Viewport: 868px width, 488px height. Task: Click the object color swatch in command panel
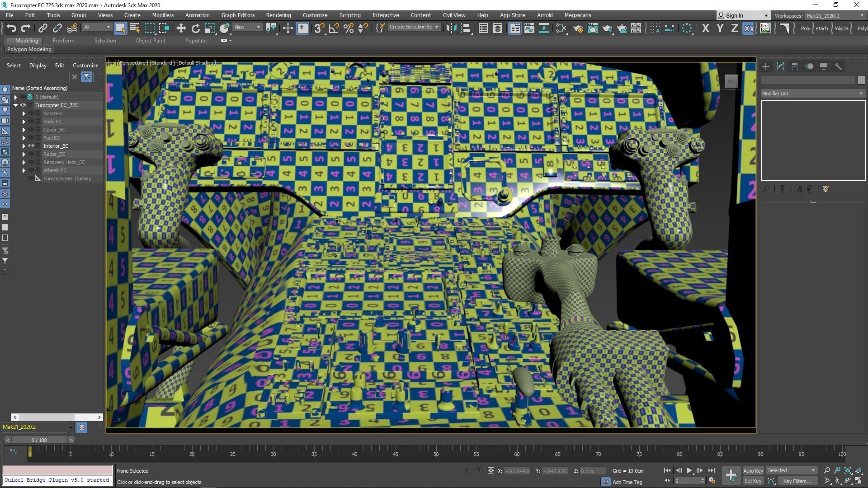pos(861,80)
